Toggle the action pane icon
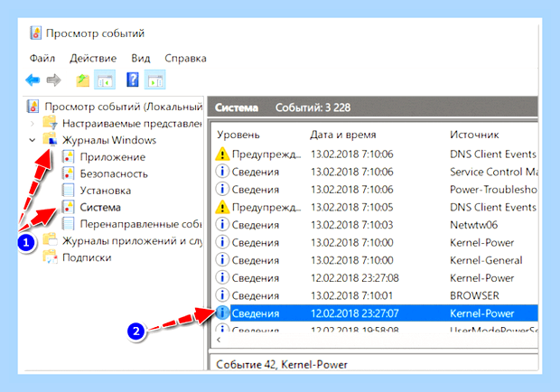 point(155,79)
